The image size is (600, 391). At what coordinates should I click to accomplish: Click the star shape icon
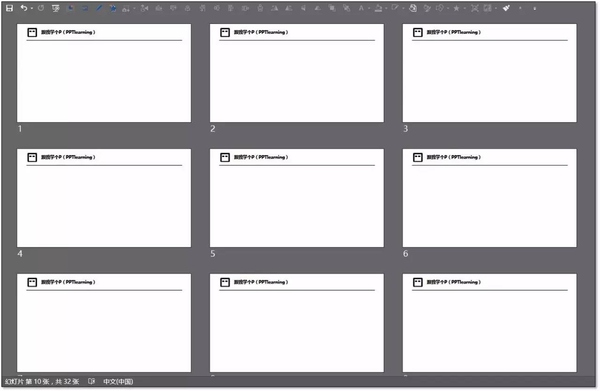(x=456, y=8)
